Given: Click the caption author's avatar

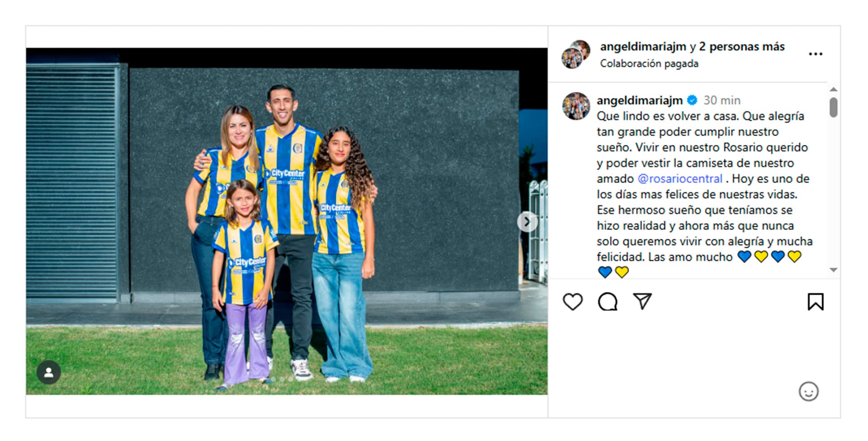Looking at the screenshot, I should coord(576,106).
